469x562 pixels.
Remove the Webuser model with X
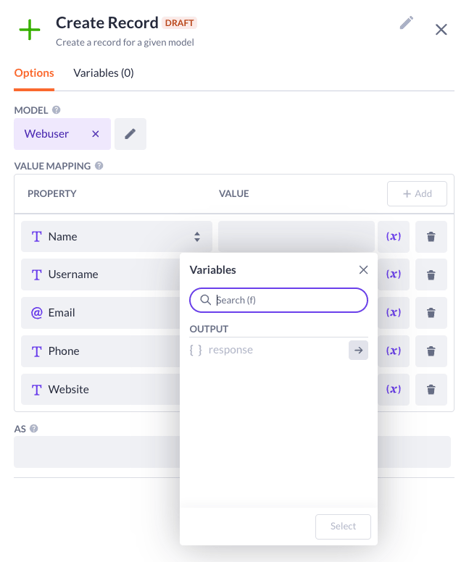(x=95, y=134)
